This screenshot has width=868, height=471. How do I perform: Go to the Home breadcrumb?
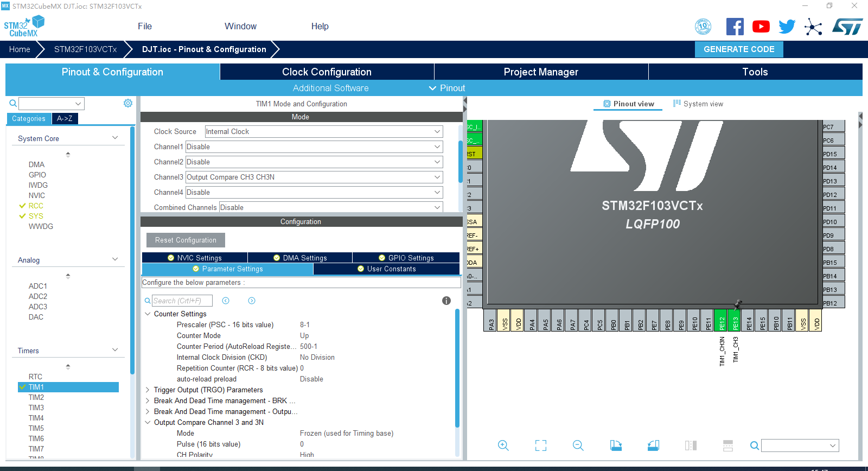tap(20, 49)
